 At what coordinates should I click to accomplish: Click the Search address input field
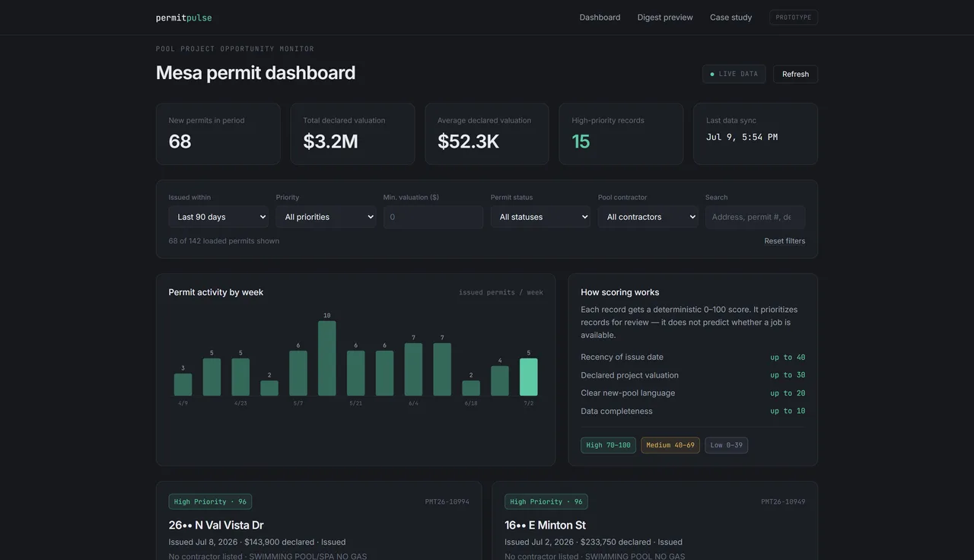pos(755,217)
